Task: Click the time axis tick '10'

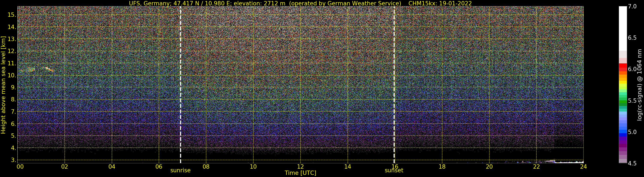Action: coord(253,166)
